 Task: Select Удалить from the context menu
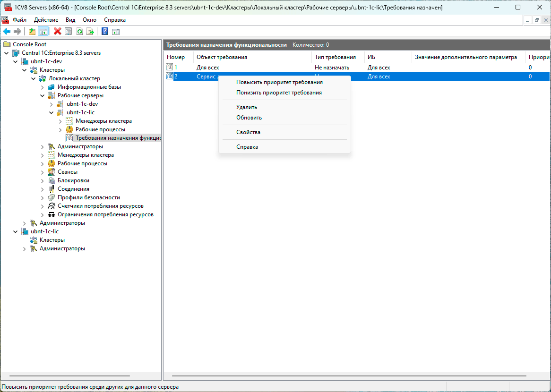(x=247, y=107)
